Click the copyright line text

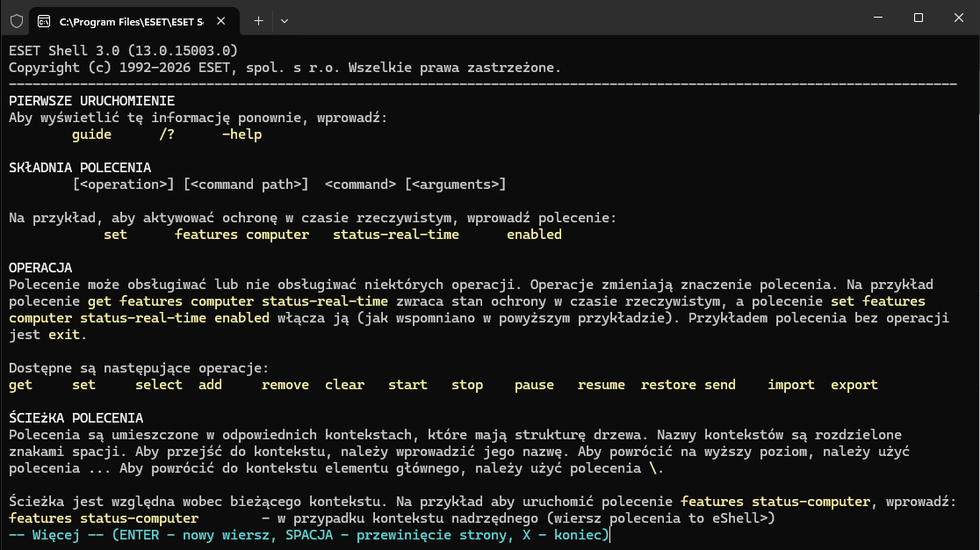[285, 68]
